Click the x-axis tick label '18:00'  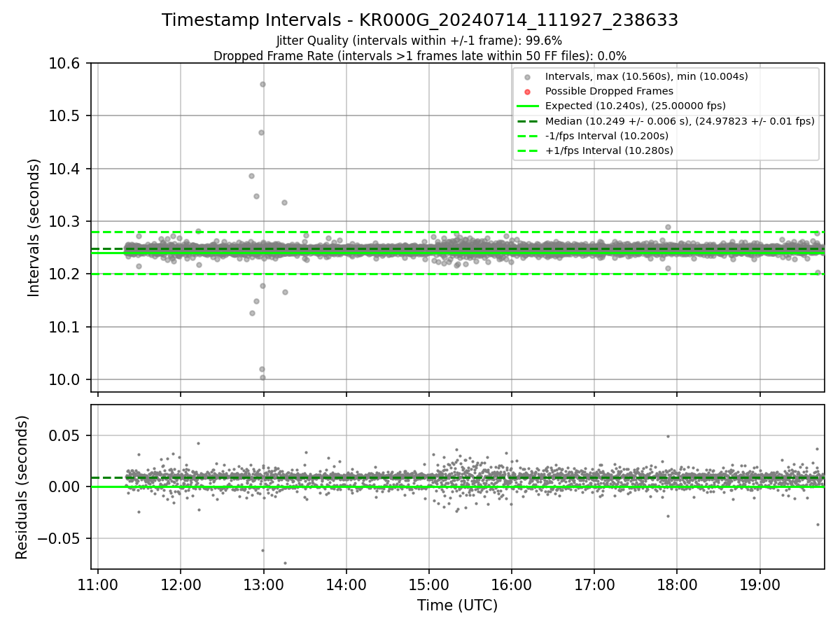677,584
